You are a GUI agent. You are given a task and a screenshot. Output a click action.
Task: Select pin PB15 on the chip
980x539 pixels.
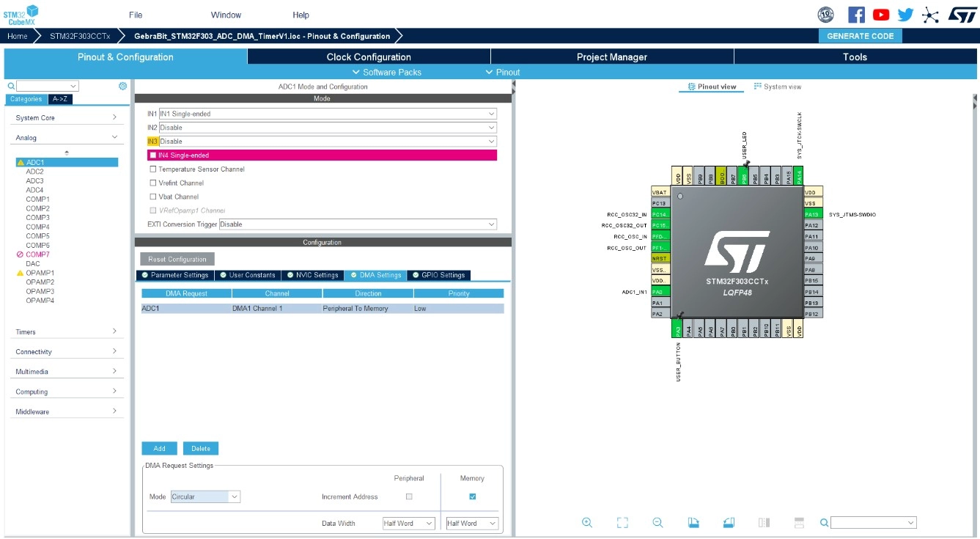pos(813,280)
